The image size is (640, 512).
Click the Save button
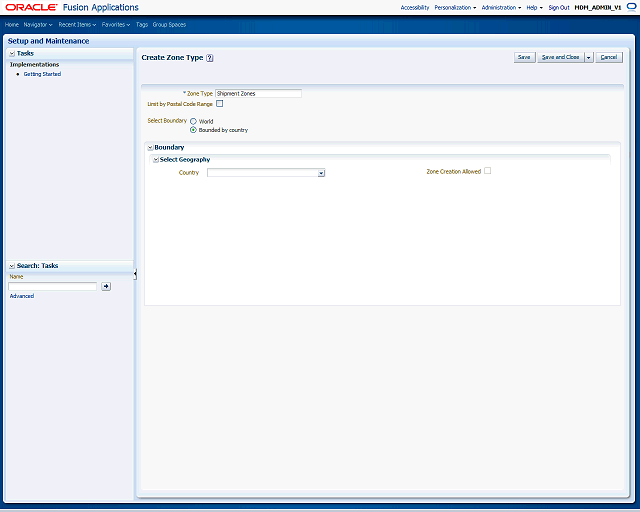(x=524, y=57)
